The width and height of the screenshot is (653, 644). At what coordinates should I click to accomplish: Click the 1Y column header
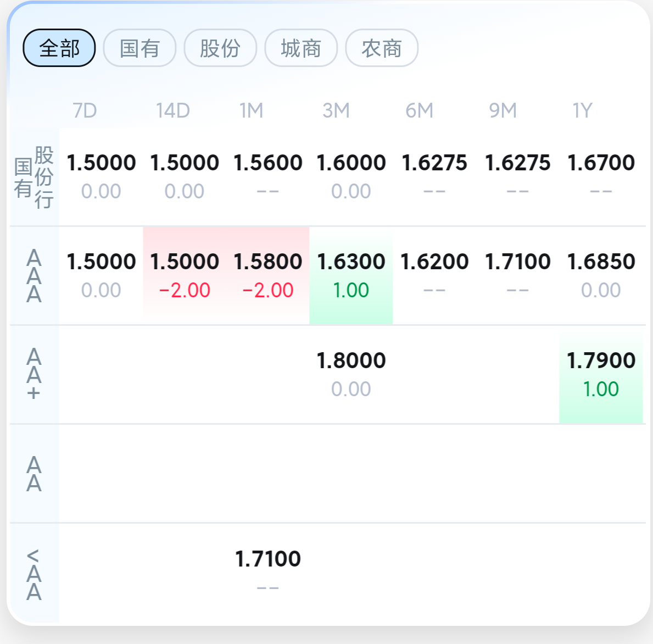(x=582, y=111)
